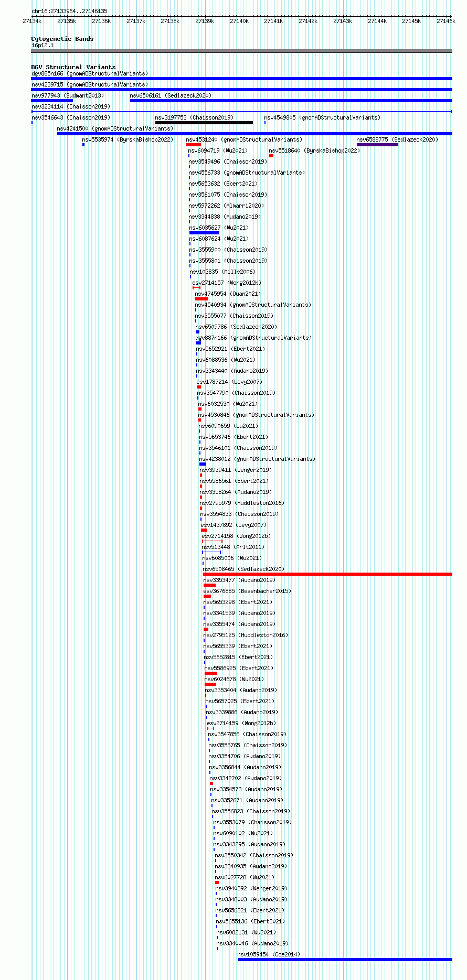467x980 pixels.
Task: Select nsv4531240 gnomAD variant label
Action: pos(244,139)
